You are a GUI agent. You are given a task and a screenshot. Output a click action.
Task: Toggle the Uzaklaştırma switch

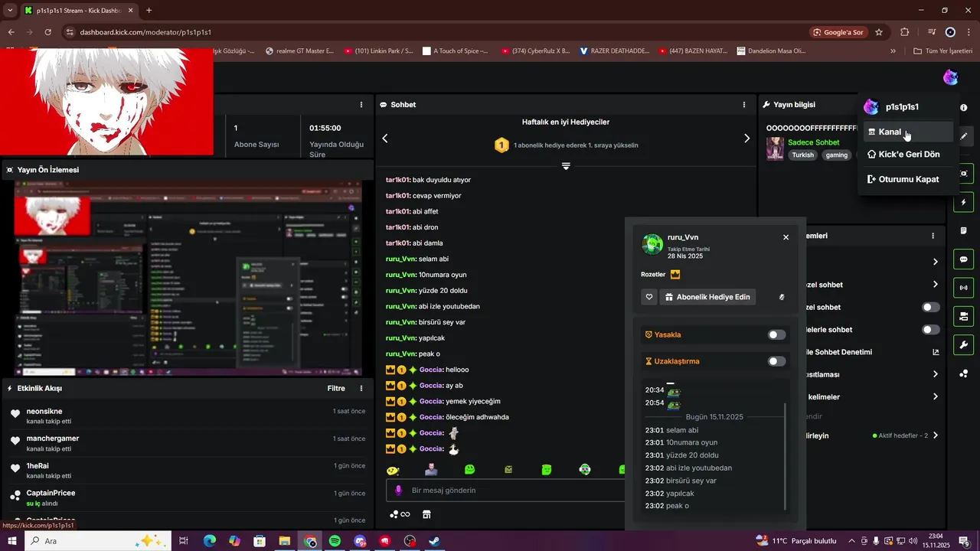pos(776,361)
